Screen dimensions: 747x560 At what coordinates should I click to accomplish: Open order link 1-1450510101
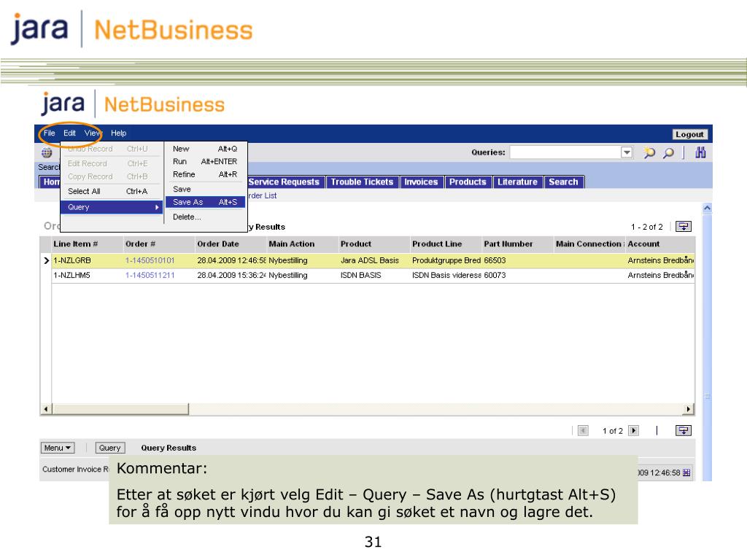click(x=150, y=260)
